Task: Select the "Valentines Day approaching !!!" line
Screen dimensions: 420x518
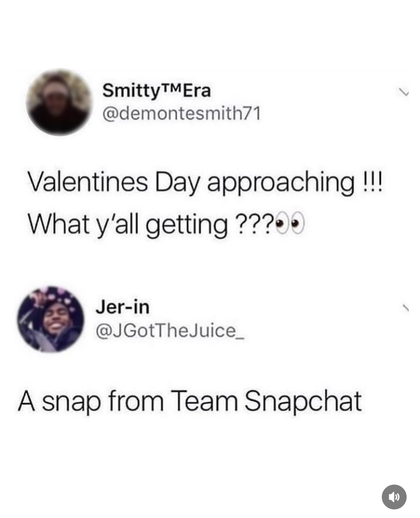Action: pos(206,183)
